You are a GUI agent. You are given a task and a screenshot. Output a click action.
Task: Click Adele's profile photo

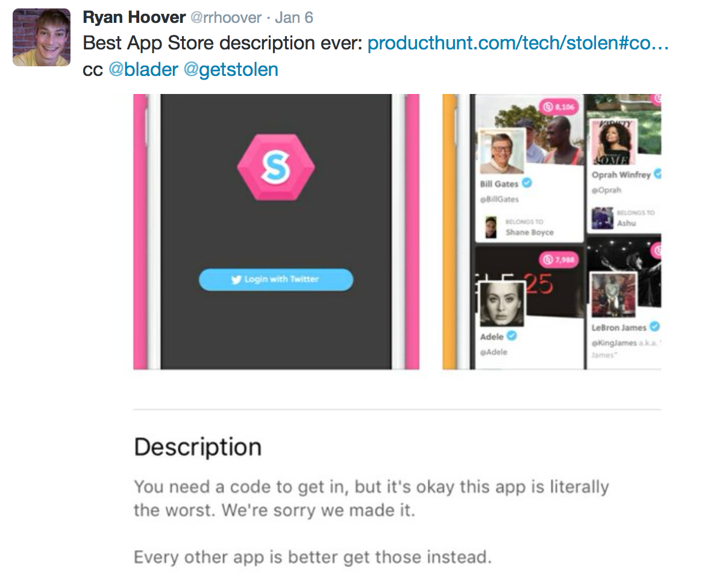click(x=502, y=304)
